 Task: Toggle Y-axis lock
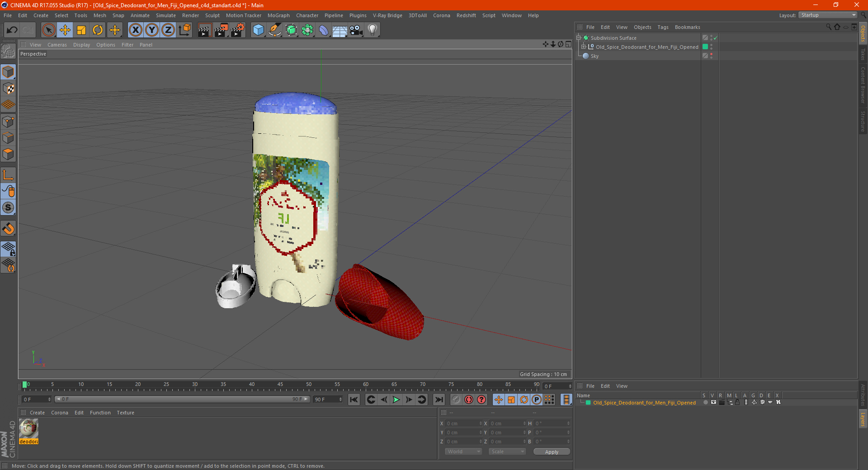[x=152, y=30]
